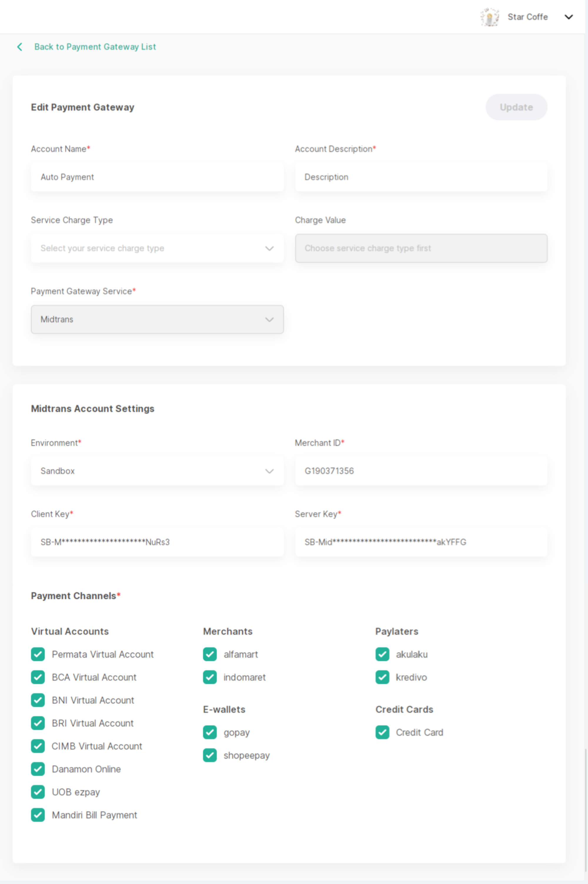Open the Environment Sandbox dropdown
This screenshot has height=884, width=588.
tap(157, 471)
